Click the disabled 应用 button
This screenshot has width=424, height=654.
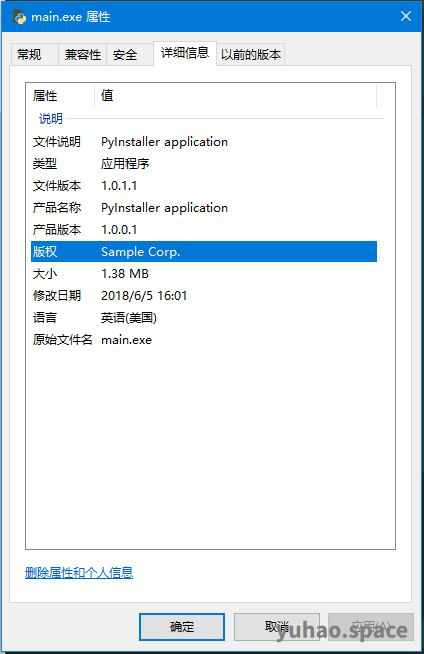tap(371, 626)
